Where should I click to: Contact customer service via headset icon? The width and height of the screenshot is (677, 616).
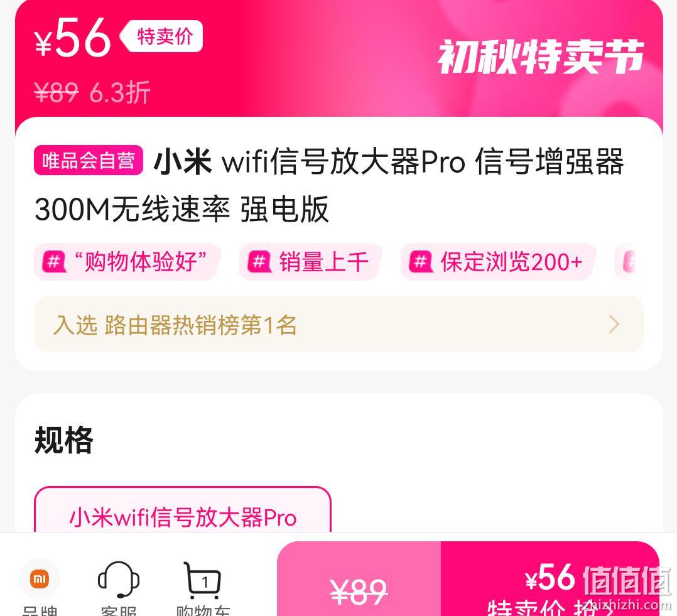pyautogui.click(x=118, y=580)
